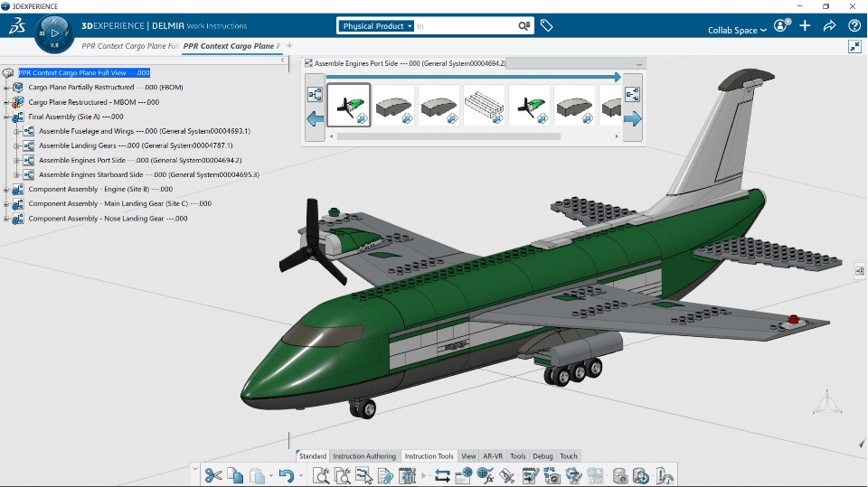Click the thumbnail strip horizontal scrollbar
868x487 pixels.
(448, 136)
